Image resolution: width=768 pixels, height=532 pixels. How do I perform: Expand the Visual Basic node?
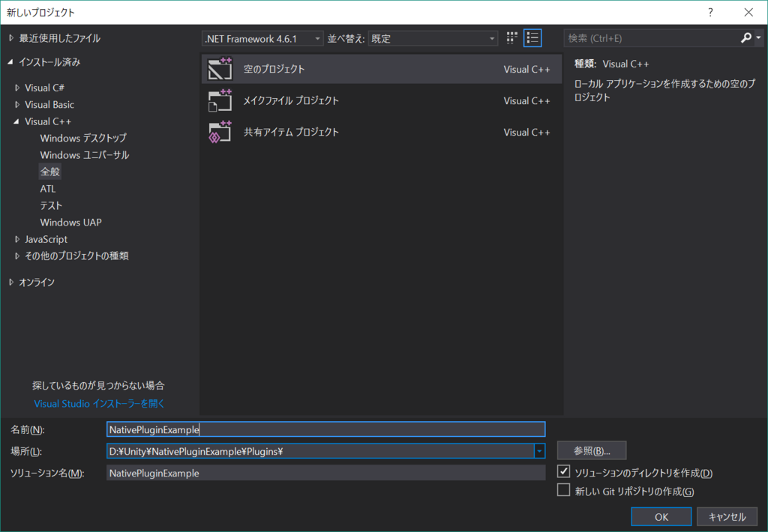coord(17,104)
